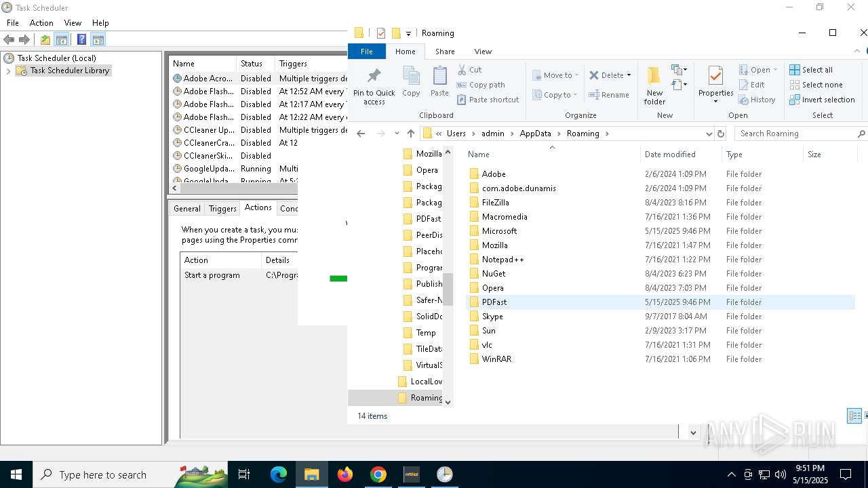
Task: Show hidden system tray icons
Action: pos(731,474)
